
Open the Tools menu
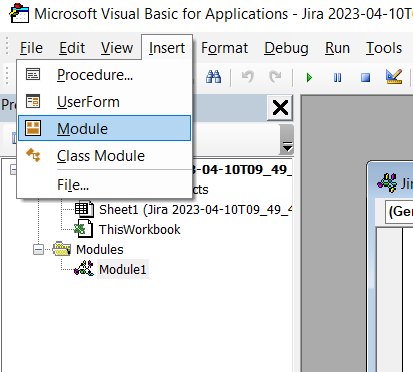384,48
